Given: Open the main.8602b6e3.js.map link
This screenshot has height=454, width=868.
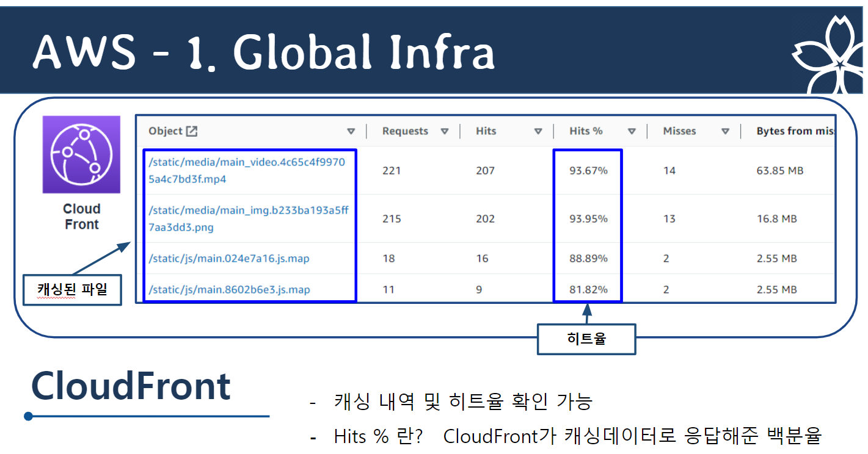Looking at the screenshot, I should (x=229, y=290).
